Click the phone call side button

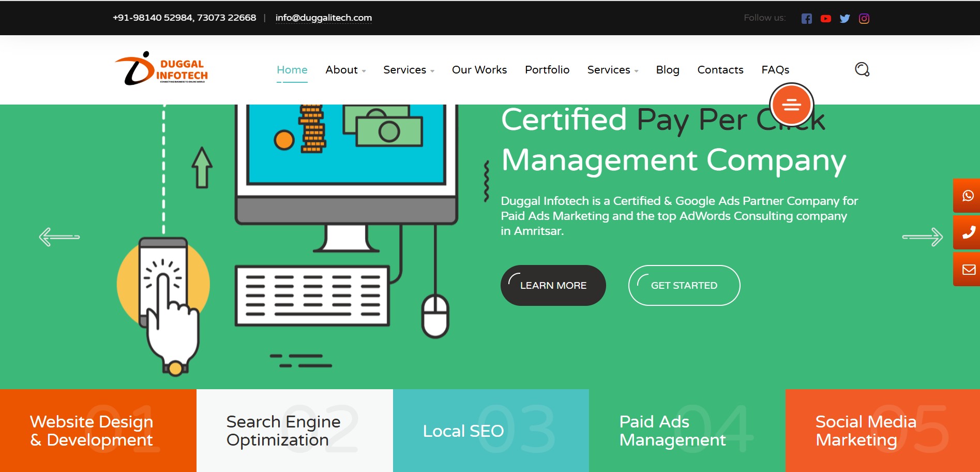[x=967, y=232]
